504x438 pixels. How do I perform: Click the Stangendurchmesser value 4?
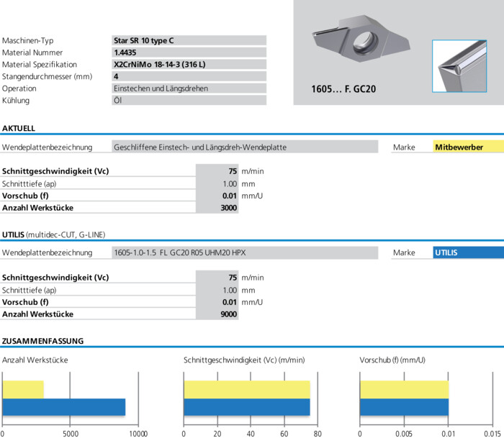pyautogui.click(x=189, y=76)
